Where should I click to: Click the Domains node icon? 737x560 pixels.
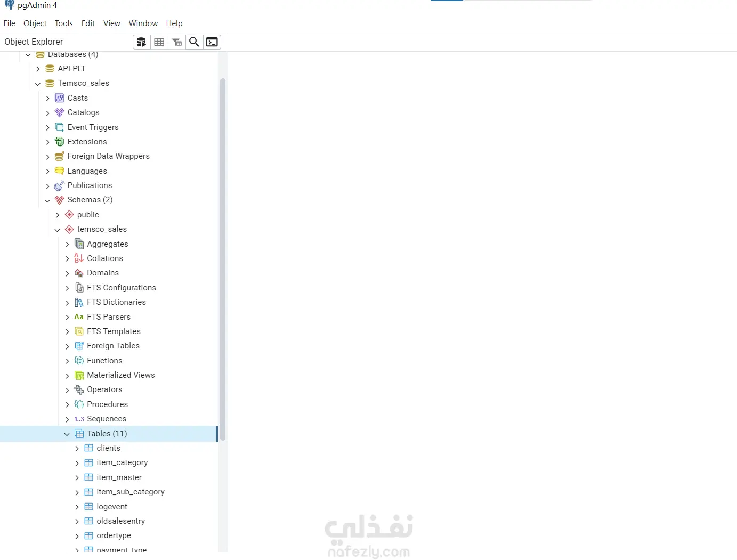[x=79, y=273]
